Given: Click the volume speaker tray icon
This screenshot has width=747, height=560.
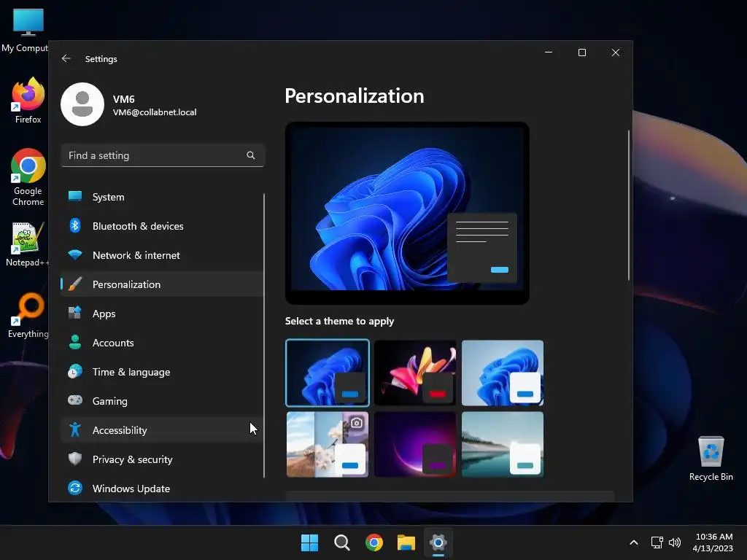Looking at the screenshot, I should click(675, 542).
